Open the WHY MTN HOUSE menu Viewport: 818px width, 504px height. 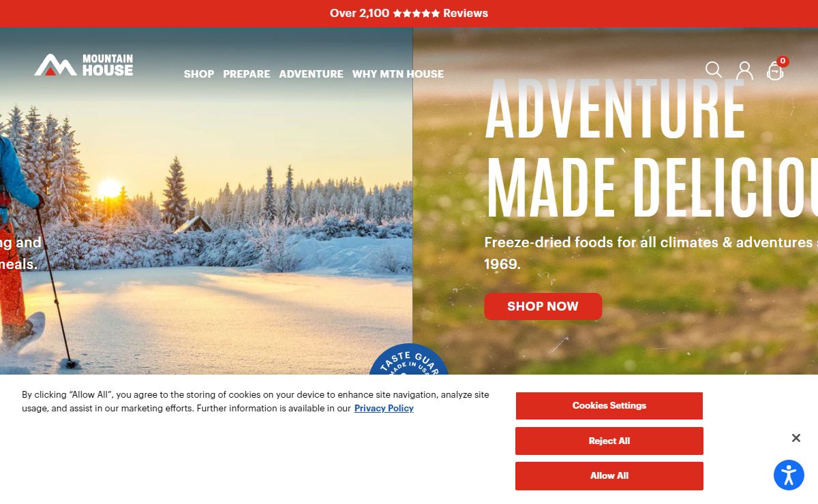pyautogui.click(x=398, y=74)
